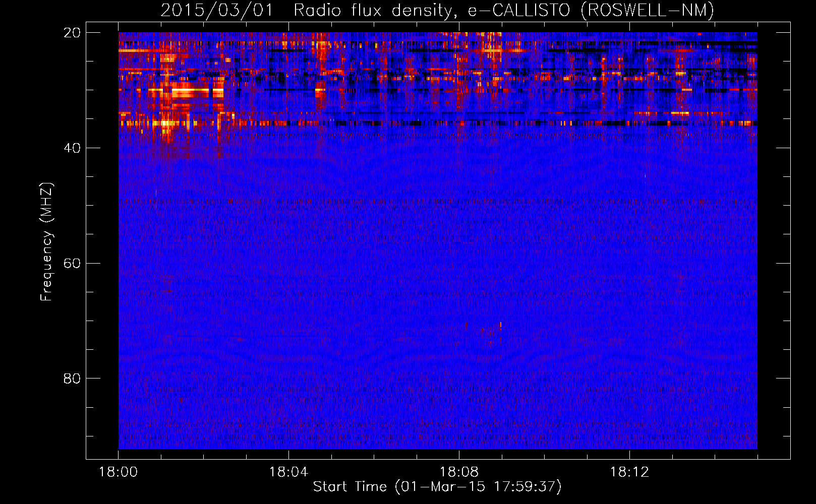Click the frequency tick label 20
The height and width of the screenshot is (504, 816).
pos(72,33)
